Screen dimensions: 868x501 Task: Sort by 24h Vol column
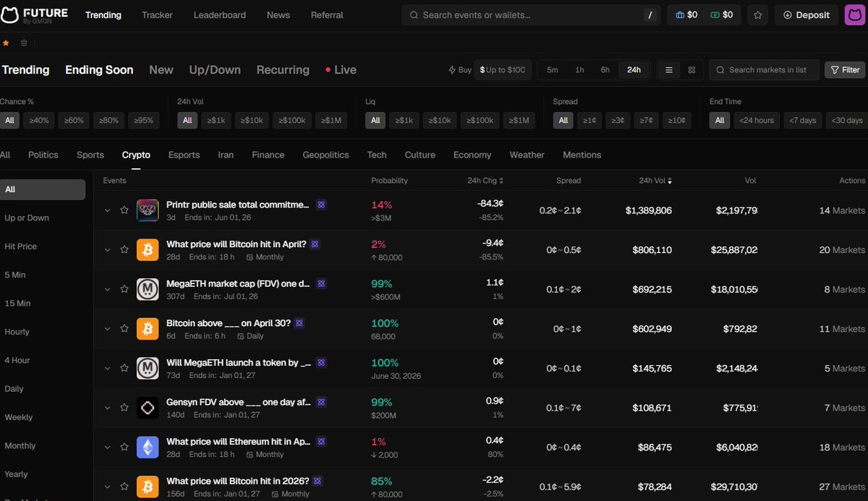(x=655, y=181)
